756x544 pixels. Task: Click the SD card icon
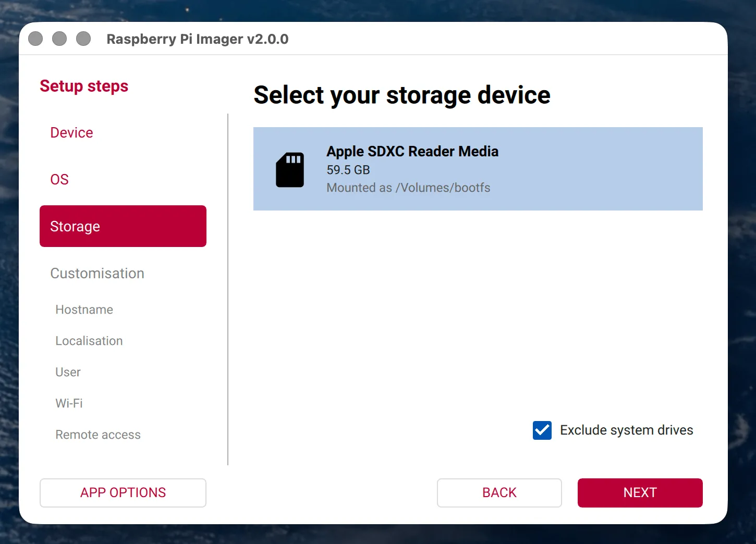pyautogui.click(x=290, y=170)
